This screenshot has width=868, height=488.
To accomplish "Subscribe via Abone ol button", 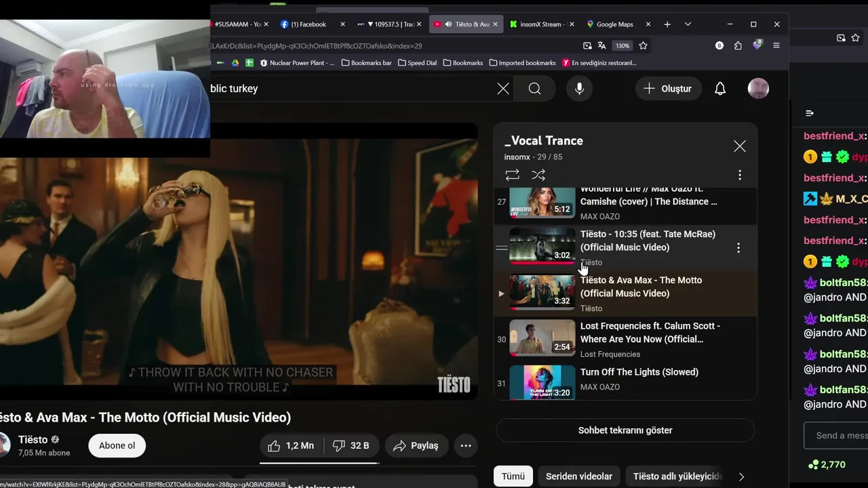I will click(117, 445).
